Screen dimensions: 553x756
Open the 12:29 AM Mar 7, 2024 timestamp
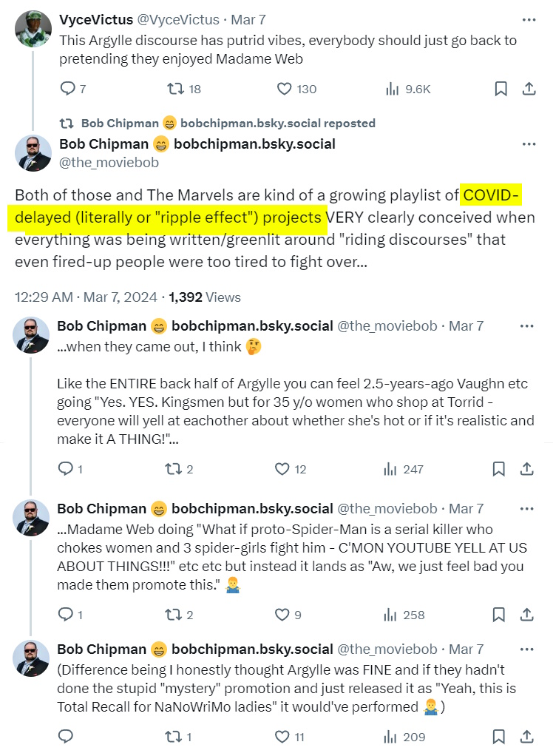[86, 297]
